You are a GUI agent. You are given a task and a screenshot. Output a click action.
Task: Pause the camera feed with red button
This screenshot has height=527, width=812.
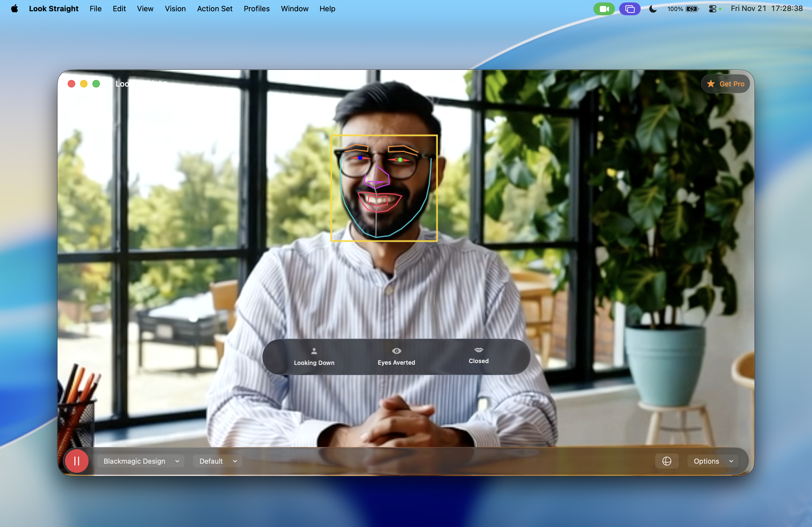click(77, 461)
